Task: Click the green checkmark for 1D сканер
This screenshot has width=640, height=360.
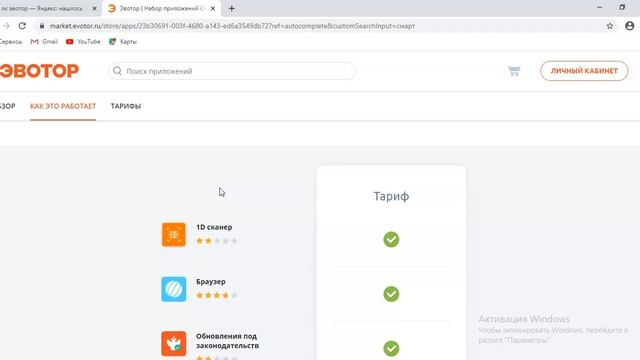Action: (391, 240)
